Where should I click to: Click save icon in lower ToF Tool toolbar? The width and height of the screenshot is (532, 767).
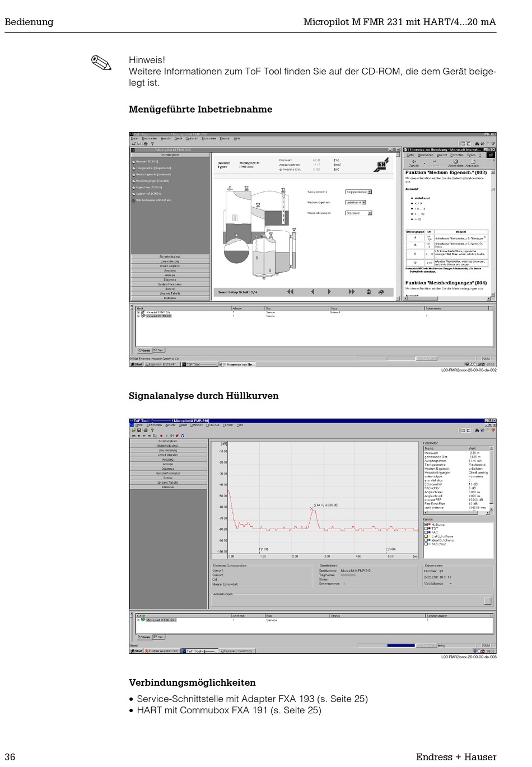click(139, 430)
